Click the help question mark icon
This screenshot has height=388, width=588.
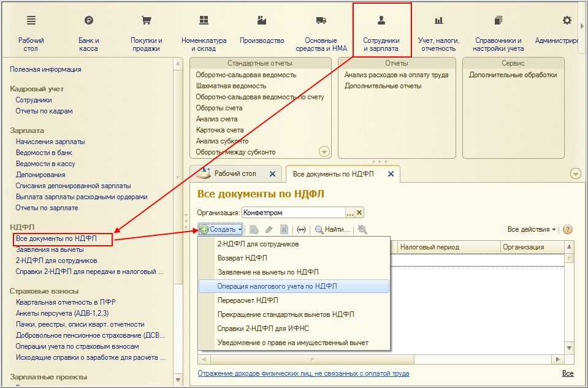tap(567, 229)
